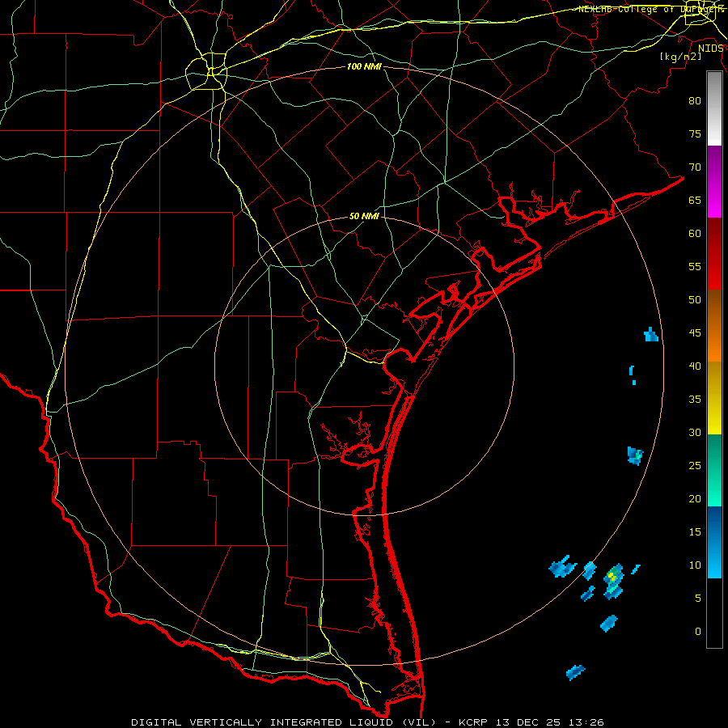Click the "NIDS" label above the scale
This screenshot has height=728, width=728.
pos(710,49)
